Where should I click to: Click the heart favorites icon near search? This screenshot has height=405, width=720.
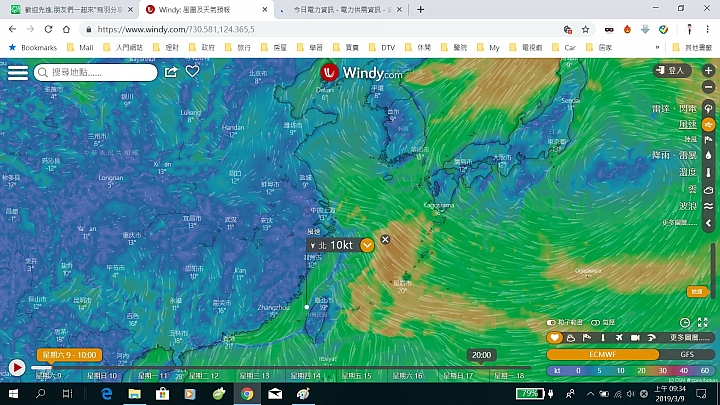click(x=192, y=71)
